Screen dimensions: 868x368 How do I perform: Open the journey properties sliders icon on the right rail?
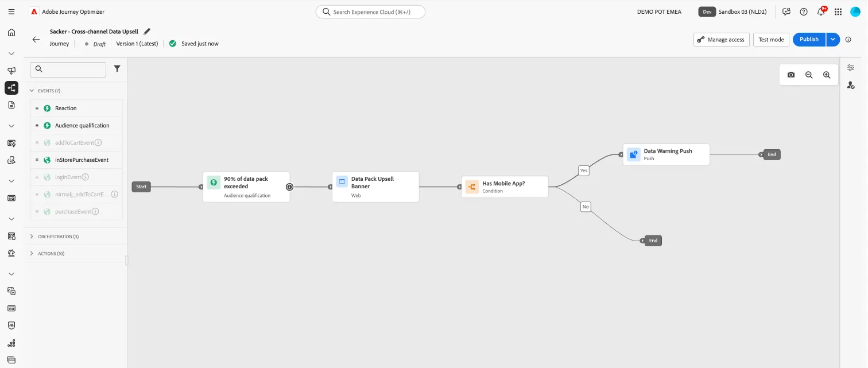(x=851, y=68)
